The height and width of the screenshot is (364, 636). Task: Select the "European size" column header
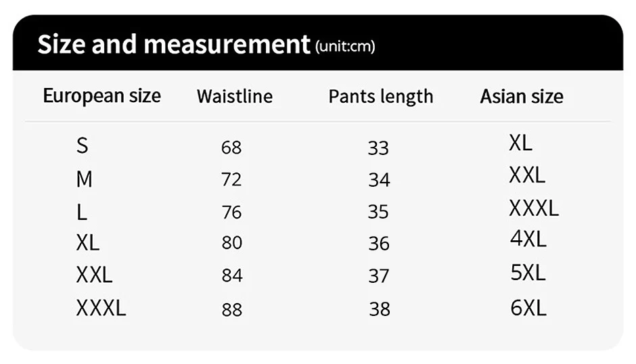click(101, 95)
